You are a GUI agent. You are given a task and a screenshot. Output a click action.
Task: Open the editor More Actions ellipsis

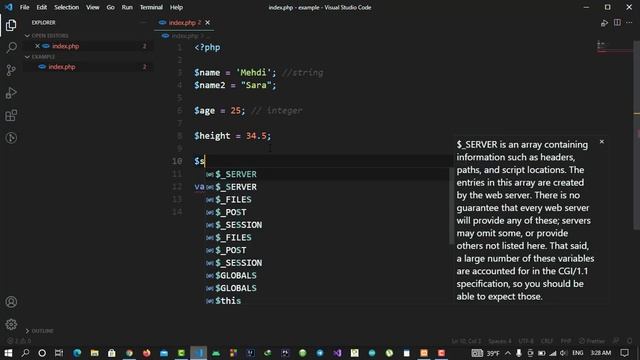(629, 22)
